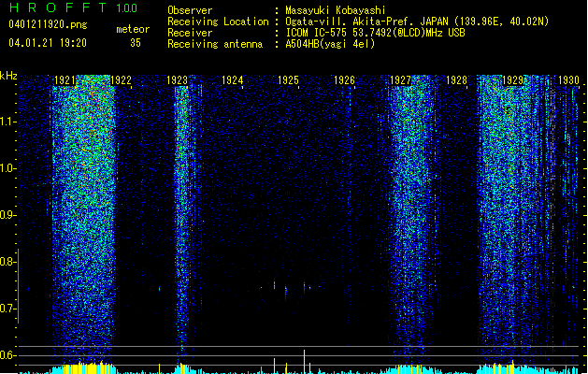Click observer name Masayuki Kobayashi

336,10
